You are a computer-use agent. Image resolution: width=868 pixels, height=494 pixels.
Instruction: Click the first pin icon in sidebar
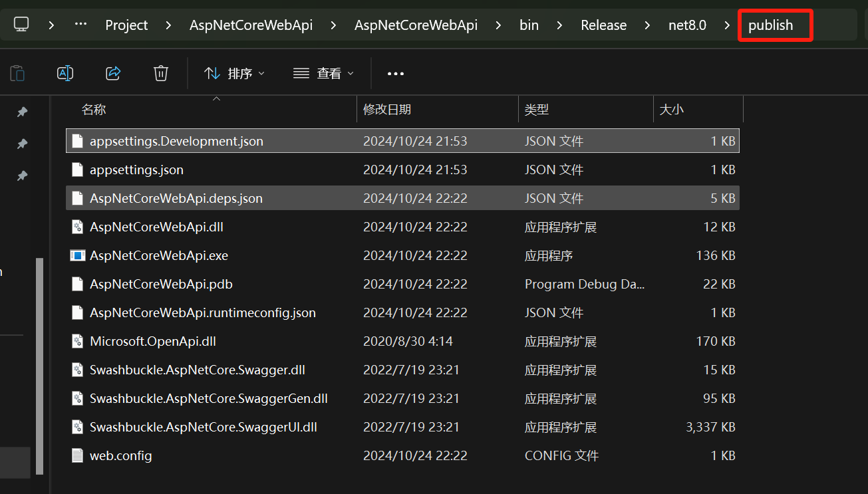[x=22, y=112]
